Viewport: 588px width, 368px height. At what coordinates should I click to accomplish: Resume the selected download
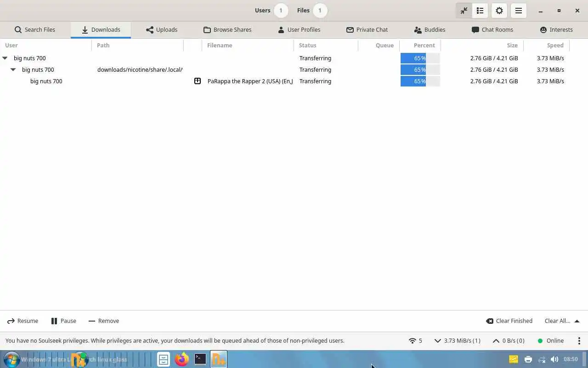click(23, 321)
